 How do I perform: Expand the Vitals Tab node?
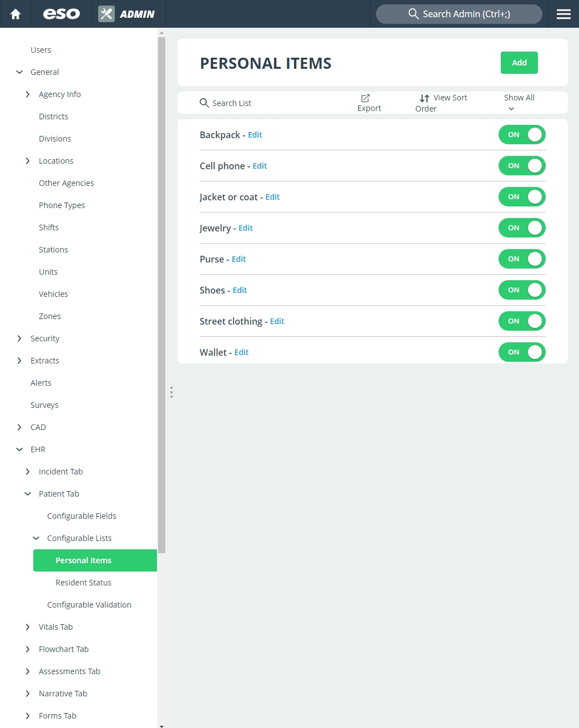click(28, 627)
